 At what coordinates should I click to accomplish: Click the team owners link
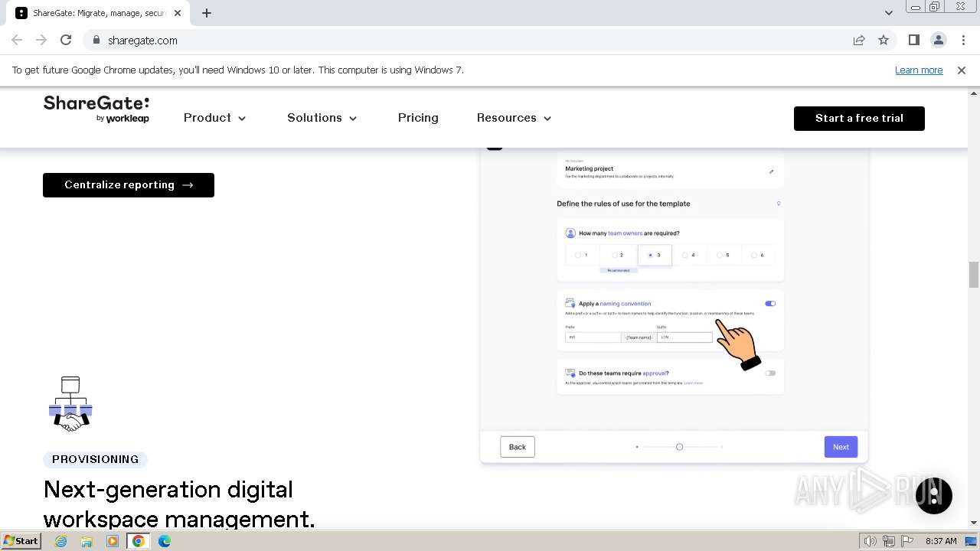tap(626, 233)
